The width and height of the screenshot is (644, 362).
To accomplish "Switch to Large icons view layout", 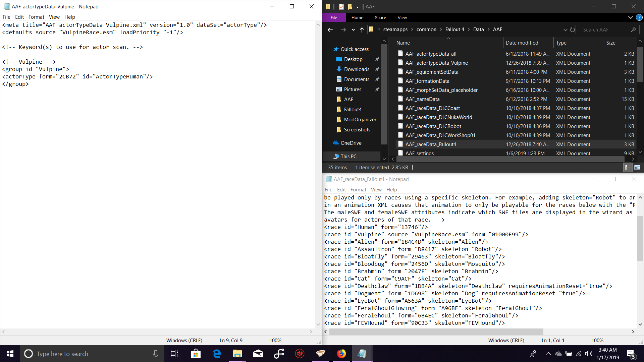I will [637, 168].
